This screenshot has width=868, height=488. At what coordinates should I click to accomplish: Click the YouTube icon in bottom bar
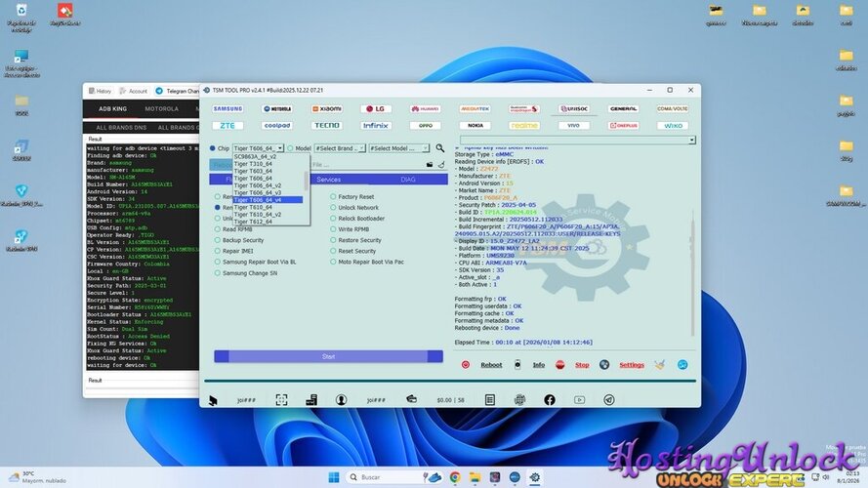point(580,399)
